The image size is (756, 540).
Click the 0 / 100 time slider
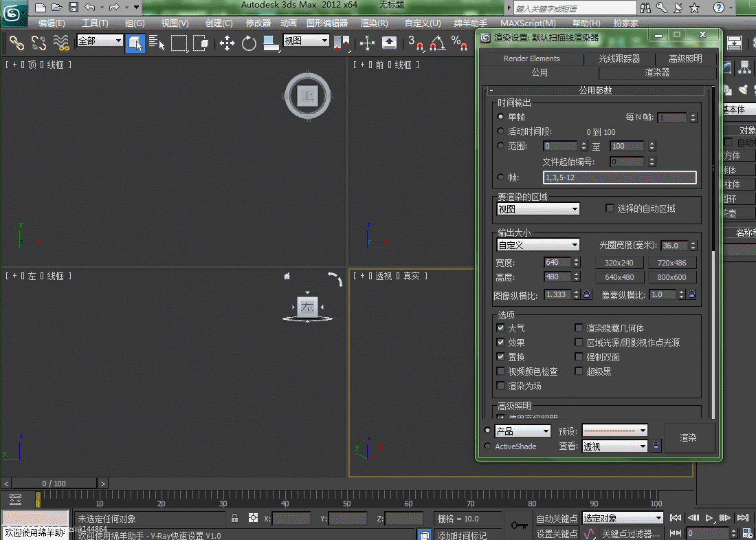pos(54,484)
